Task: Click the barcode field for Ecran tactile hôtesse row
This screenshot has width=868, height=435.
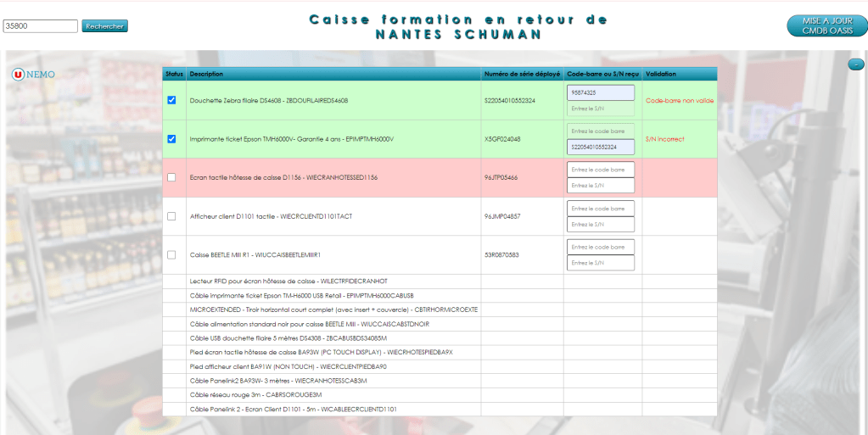Action: pos(600,170)
